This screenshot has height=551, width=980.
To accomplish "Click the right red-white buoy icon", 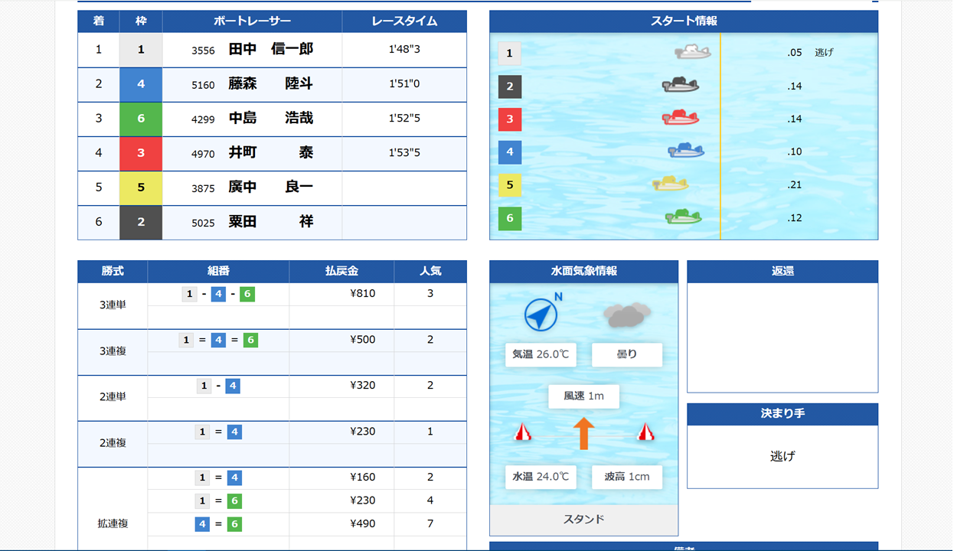I will (x=645, y=432).
